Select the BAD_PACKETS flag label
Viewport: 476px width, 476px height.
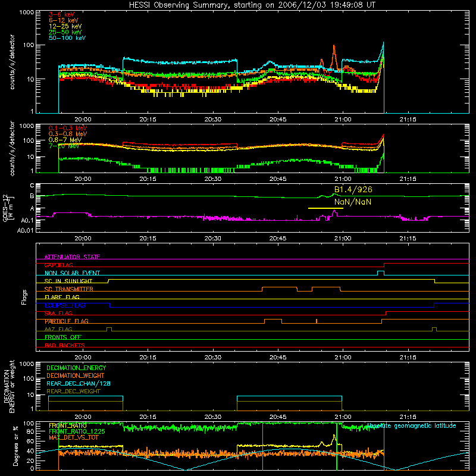click(65, 346)
